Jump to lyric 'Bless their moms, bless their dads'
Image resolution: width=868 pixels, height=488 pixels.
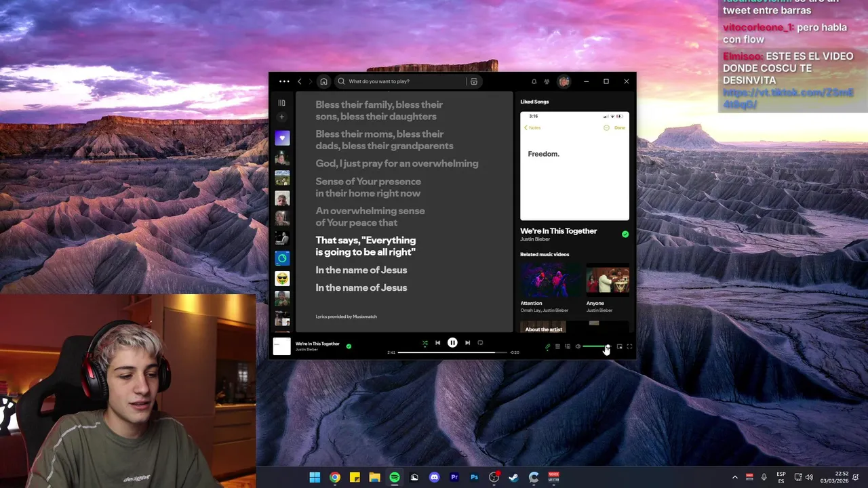(x=384, y=140)
